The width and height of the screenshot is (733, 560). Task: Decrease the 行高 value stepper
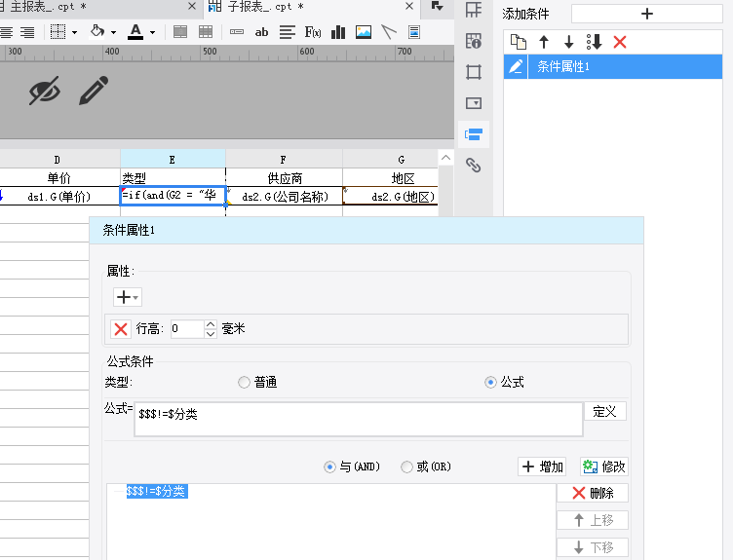(x=211, y=333)
